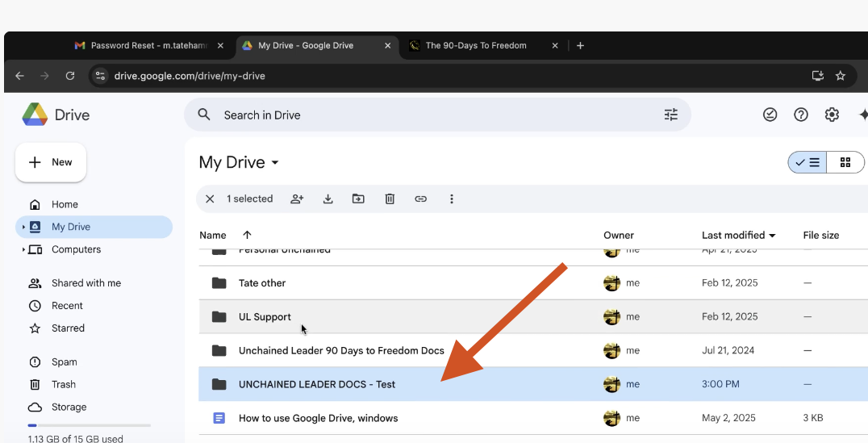
Task: Click the Move to folder icon
Action: pos(358,199)
